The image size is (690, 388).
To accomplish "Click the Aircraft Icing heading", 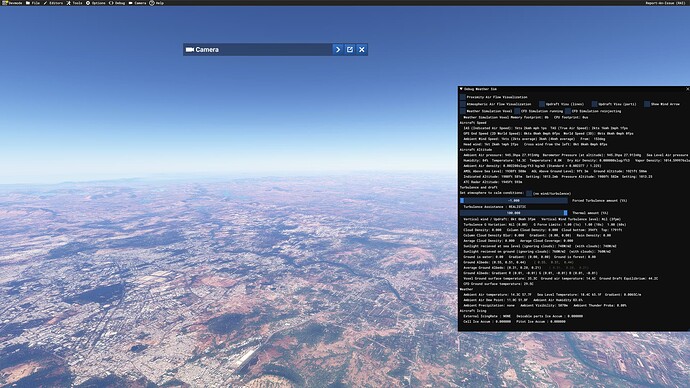I will tap(473, 311).
